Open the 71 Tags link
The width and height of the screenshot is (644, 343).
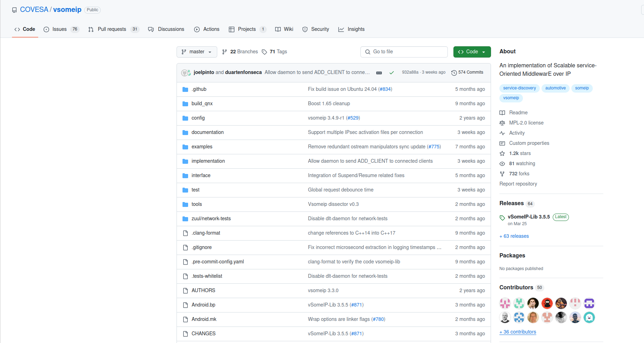point(274,52)
